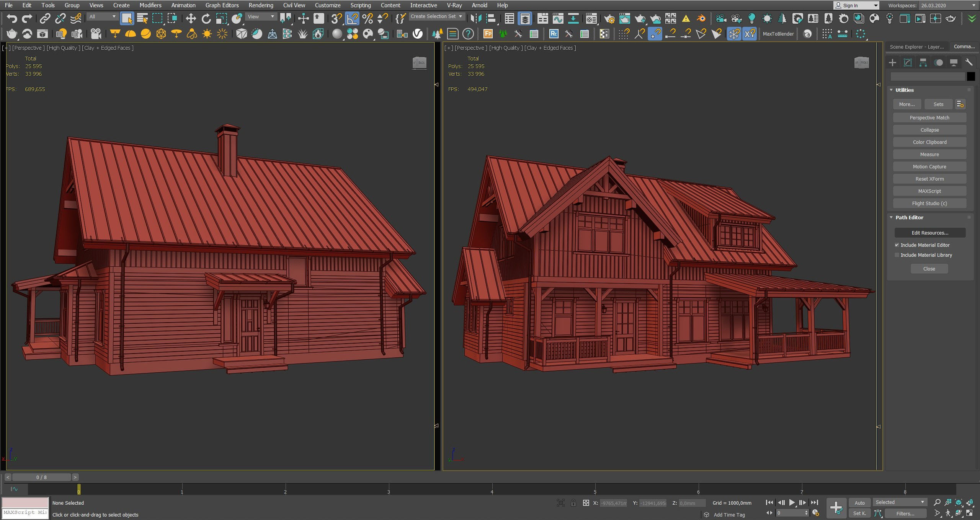Click the time slider 0 / 8 handle

41,477
